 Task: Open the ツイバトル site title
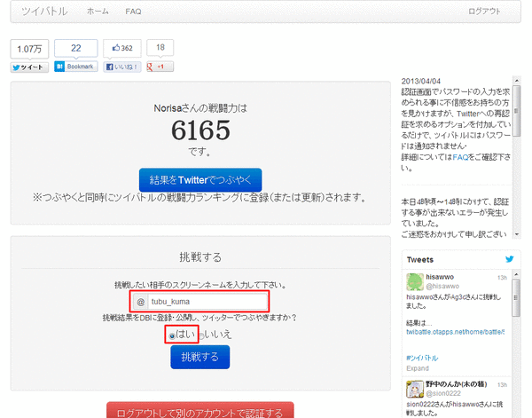(44, 12)
